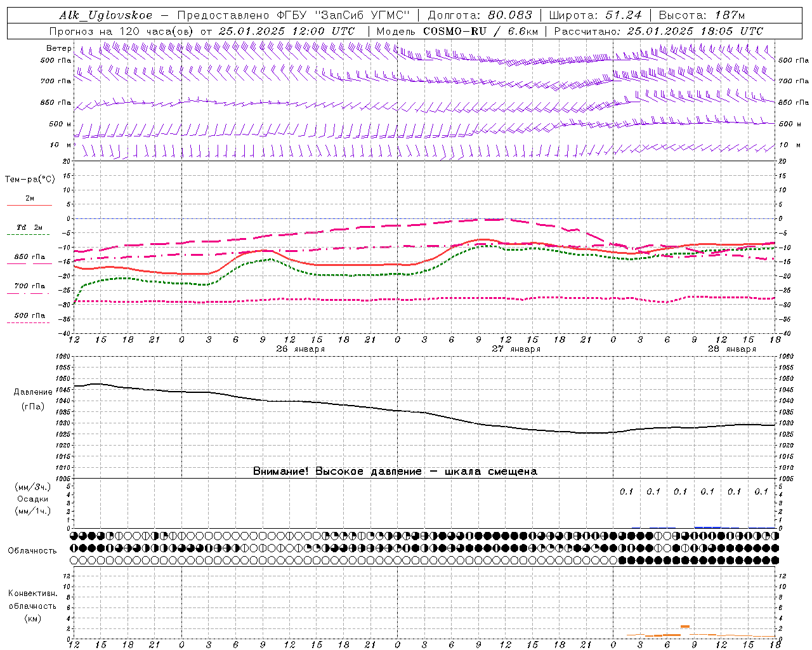Click the 'Конвективн.' convective label
This screenshot has width=812, height=650.
click(33, 594)
